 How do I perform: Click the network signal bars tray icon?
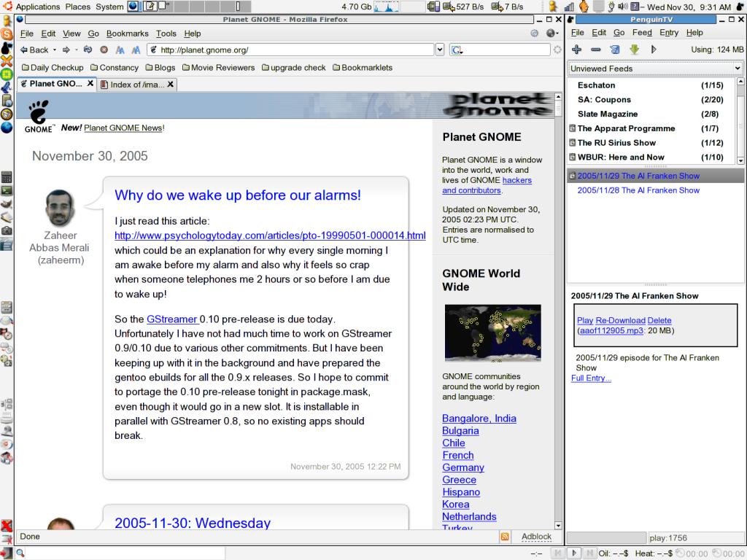pyautogui.click(x=569, y=7)
